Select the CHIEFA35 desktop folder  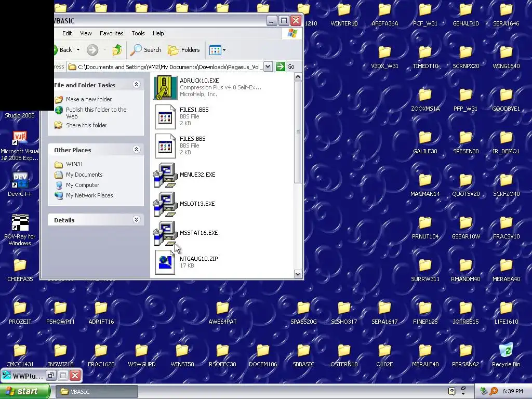click(x=20, y=270)
